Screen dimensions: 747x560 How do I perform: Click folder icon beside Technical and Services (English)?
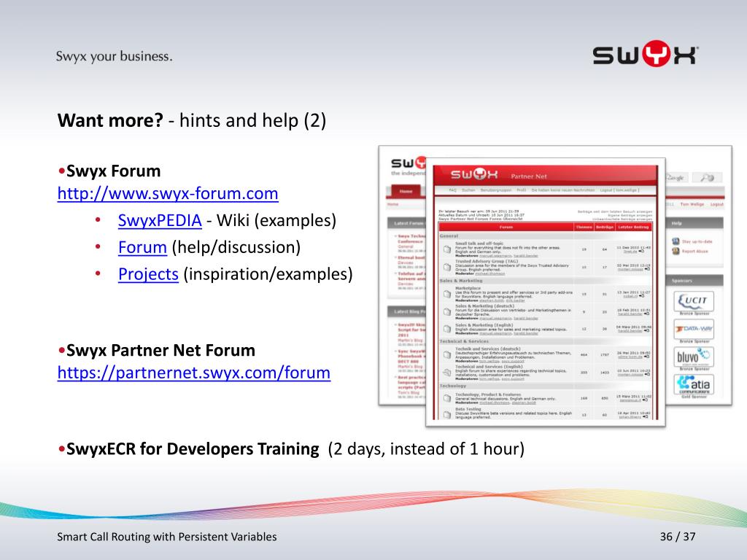click(447, 373)
